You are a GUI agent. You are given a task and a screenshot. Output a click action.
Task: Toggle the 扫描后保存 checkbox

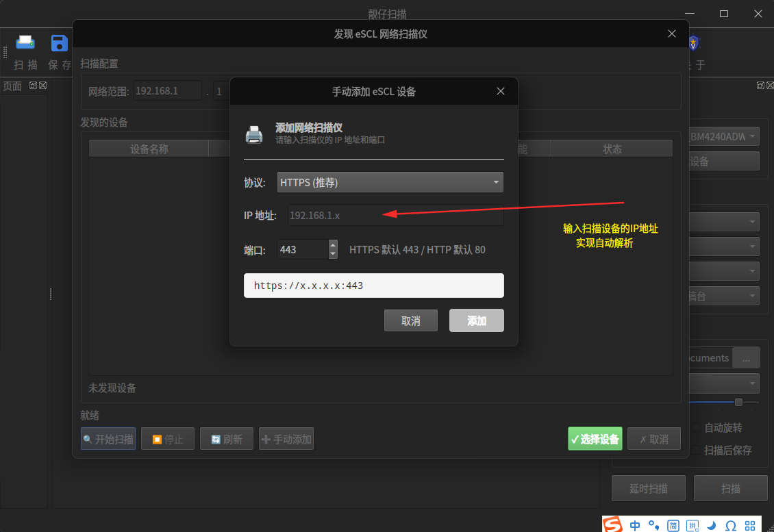coord(695,450)
